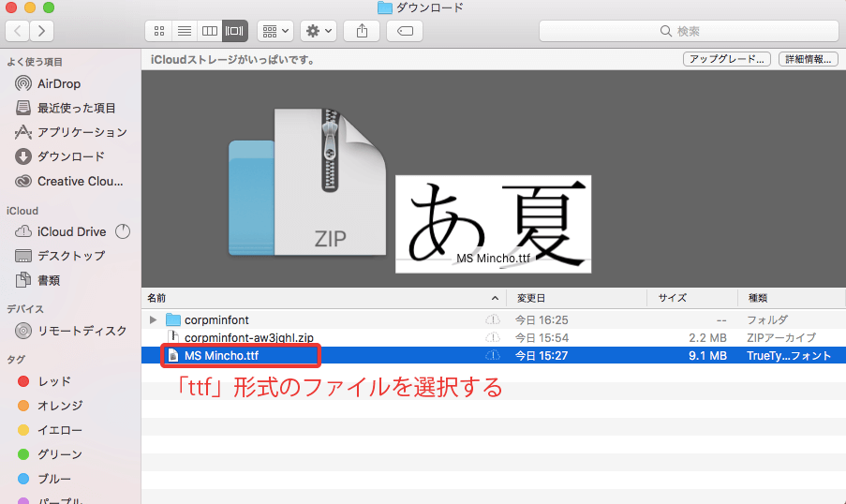The image size is (846, 504).
Task: Switch to icon view in toolbar
Action: tap(161, 31)
